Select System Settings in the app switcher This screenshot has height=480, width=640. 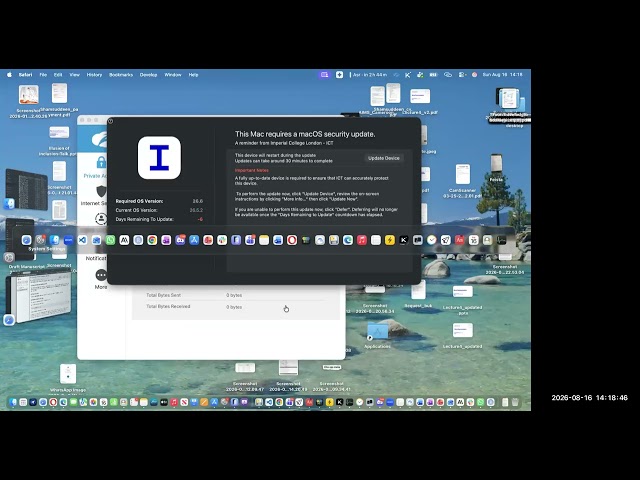[40, 240]
